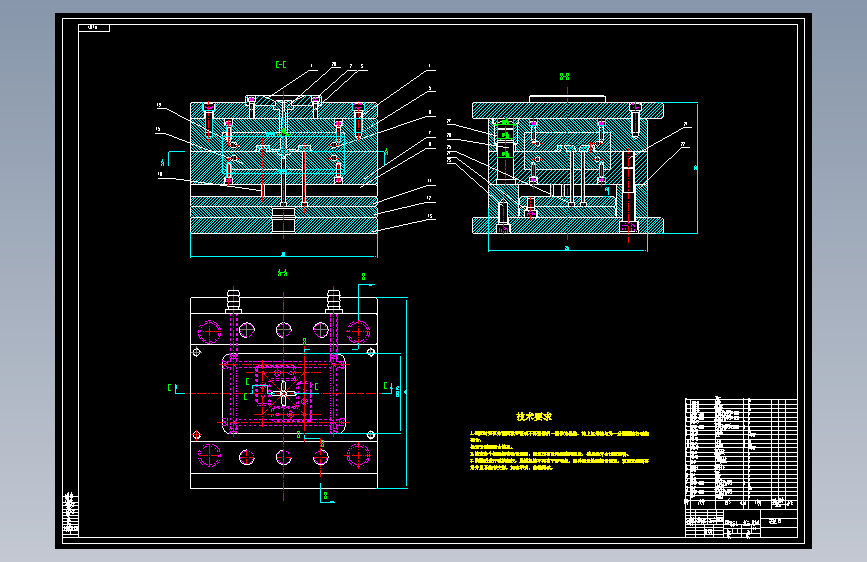Select the cyan width dimension under C-C section

tap(284, 254)
